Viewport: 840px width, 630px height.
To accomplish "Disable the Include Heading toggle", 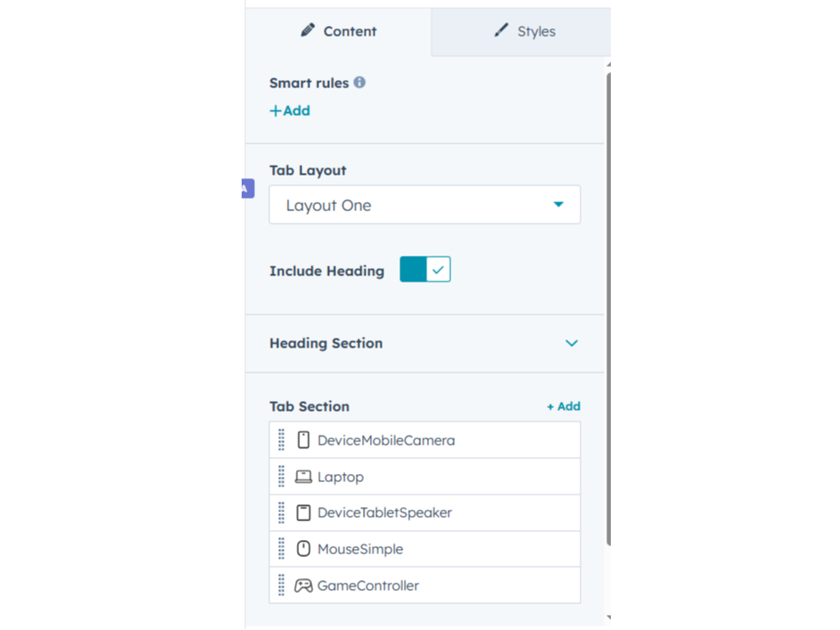I will 425,270.
